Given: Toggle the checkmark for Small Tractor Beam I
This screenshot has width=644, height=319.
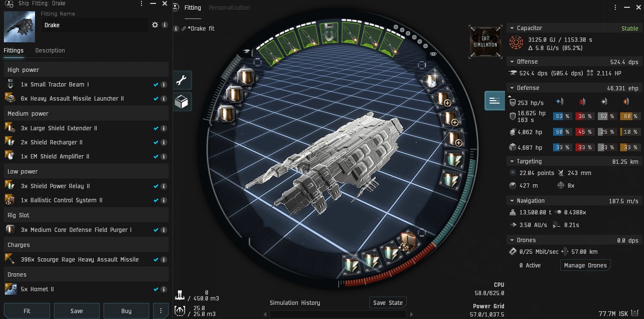Looking at the screenshot, I should pos(156,85).
